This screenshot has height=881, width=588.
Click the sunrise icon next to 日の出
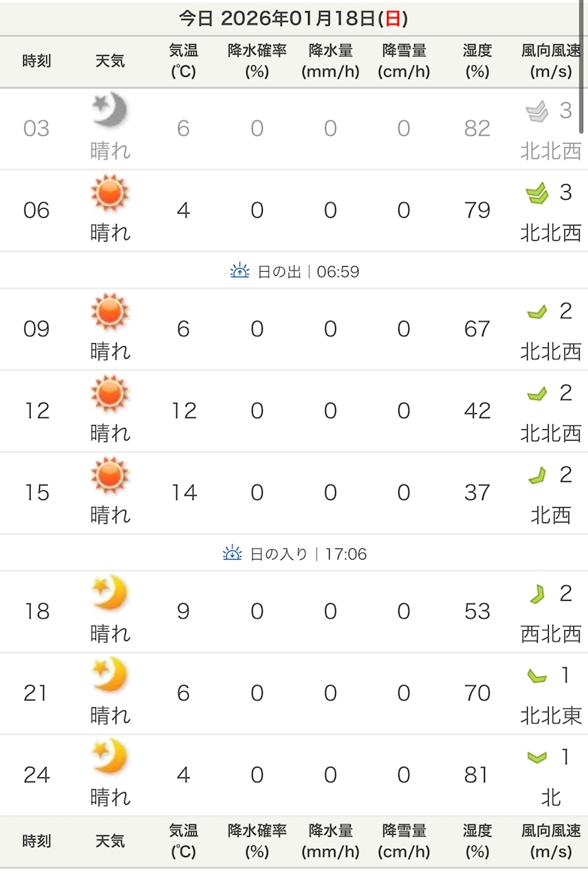tap(240, 271)
